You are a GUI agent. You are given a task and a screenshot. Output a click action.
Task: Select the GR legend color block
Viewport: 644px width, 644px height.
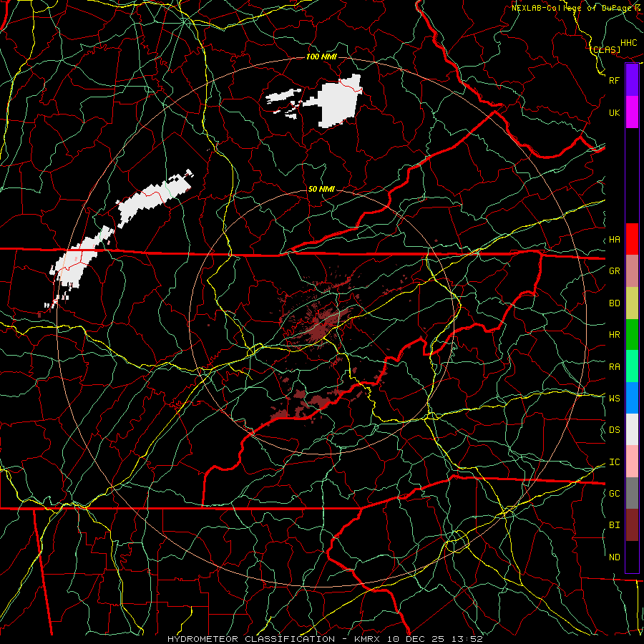(x=632, y=270)
